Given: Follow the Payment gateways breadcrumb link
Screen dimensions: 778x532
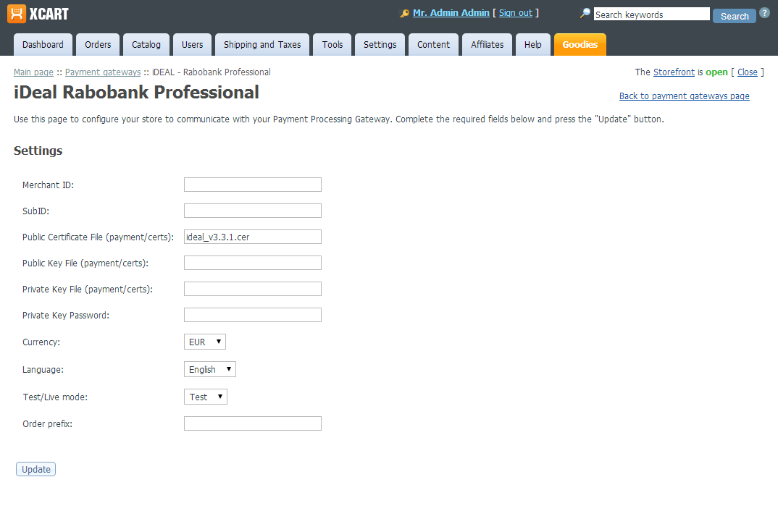Looking at the screenshot, I should pyautogui.click(x=103, y=72).
